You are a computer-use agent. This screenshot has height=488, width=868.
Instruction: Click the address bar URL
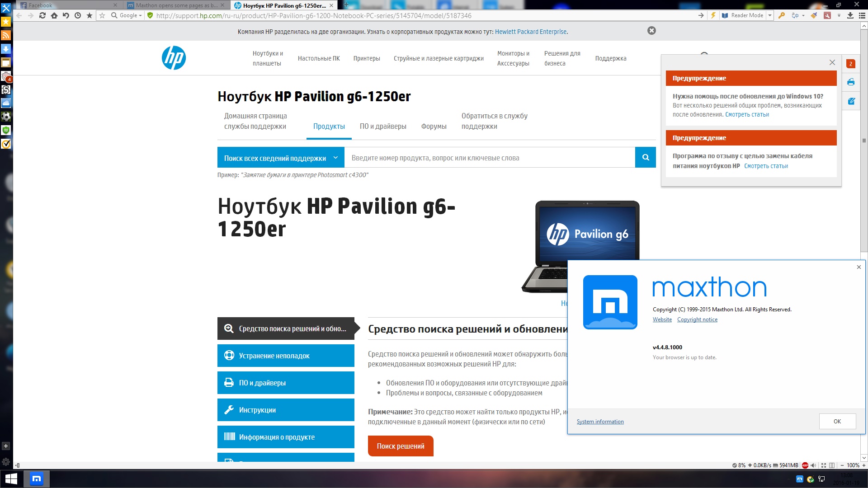[314, 15]
